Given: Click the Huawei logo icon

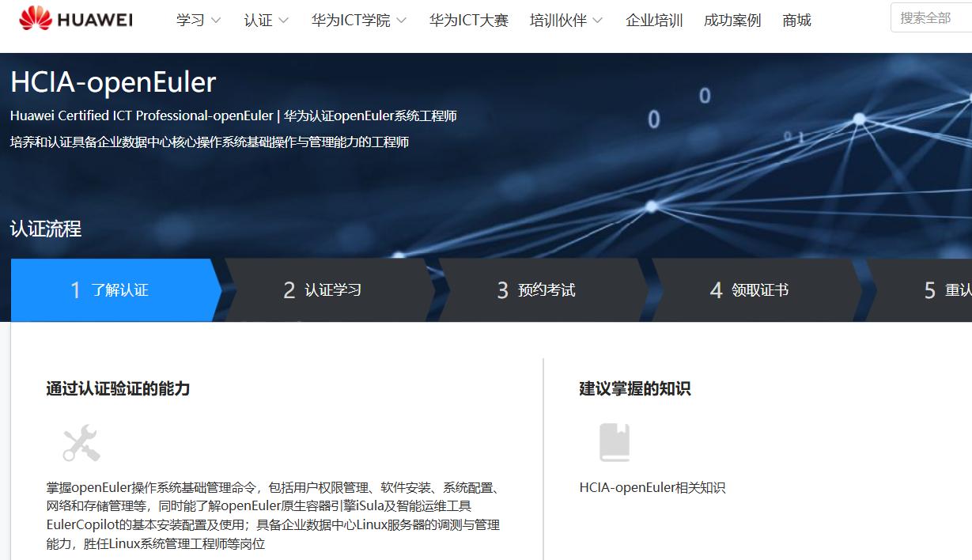Looking at the screenshot, I should (x=35, y=19).
